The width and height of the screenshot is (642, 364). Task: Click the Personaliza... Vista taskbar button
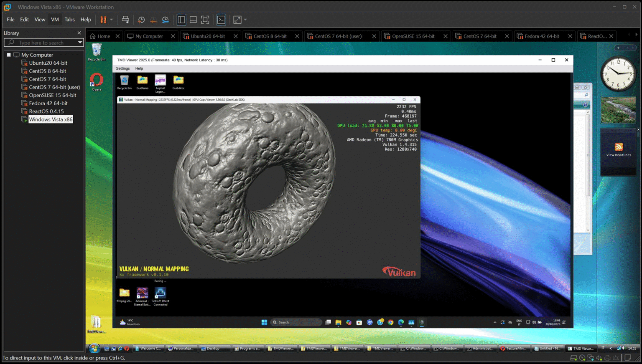pyautogui.click(x=181, y=348)
